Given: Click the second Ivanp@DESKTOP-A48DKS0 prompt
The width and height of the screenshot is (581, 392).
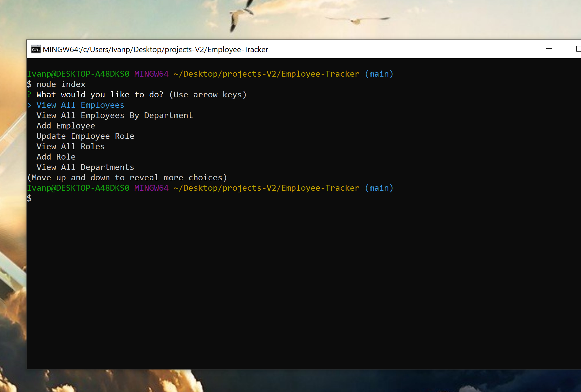Looking at the screenshot, I should pyautogui.click(x=78, y=188).
